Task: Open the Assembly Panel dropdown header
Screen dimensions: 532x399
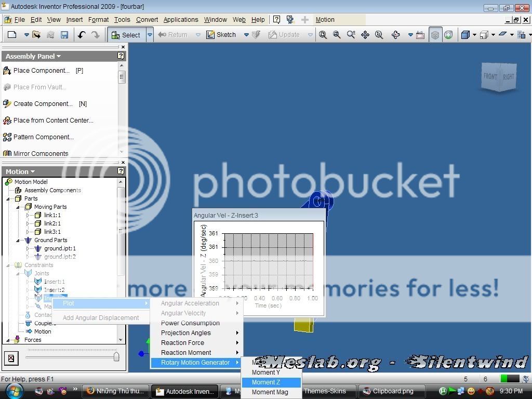Action: (x=33, y=56)
